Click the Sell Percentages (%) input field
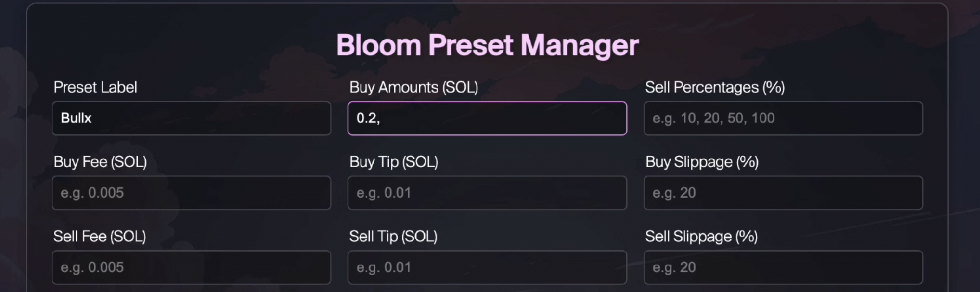The width and height of the screenshot is (980, 292). 783,118
